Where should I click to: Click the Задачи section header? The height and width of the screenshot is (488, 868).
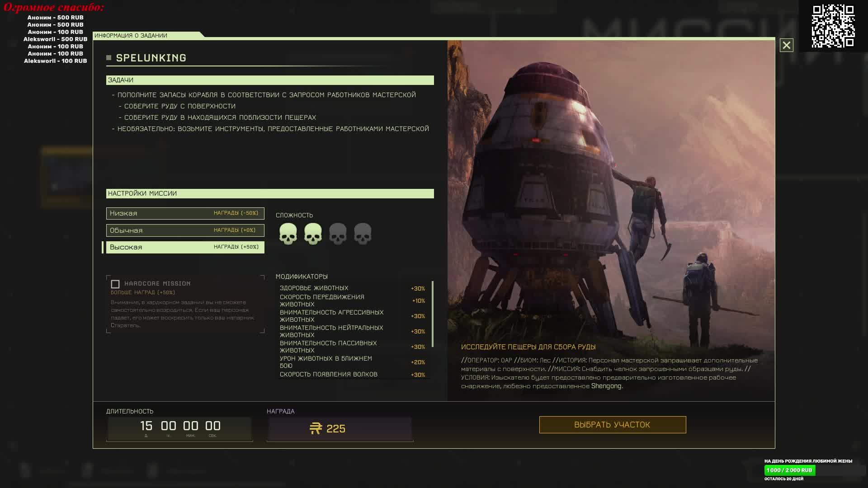coord(270,80)
